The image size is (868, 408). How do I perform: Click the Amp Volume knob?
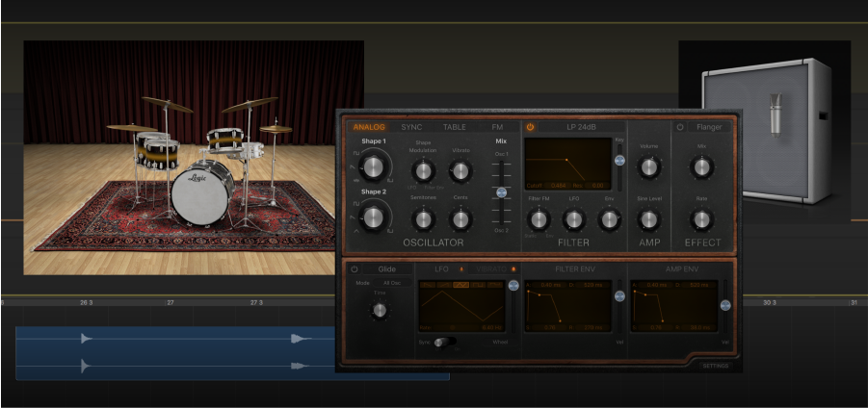point(649,167)
